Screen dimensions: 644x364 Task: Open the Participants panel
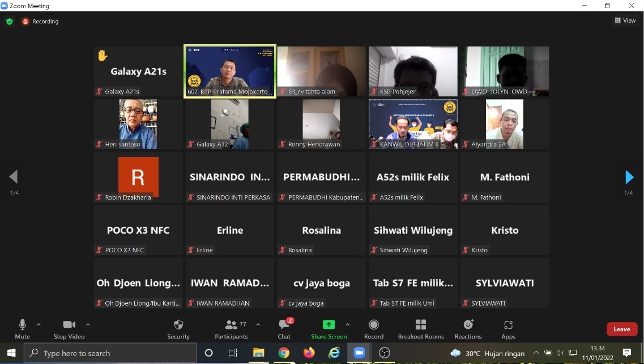[231, 325]
